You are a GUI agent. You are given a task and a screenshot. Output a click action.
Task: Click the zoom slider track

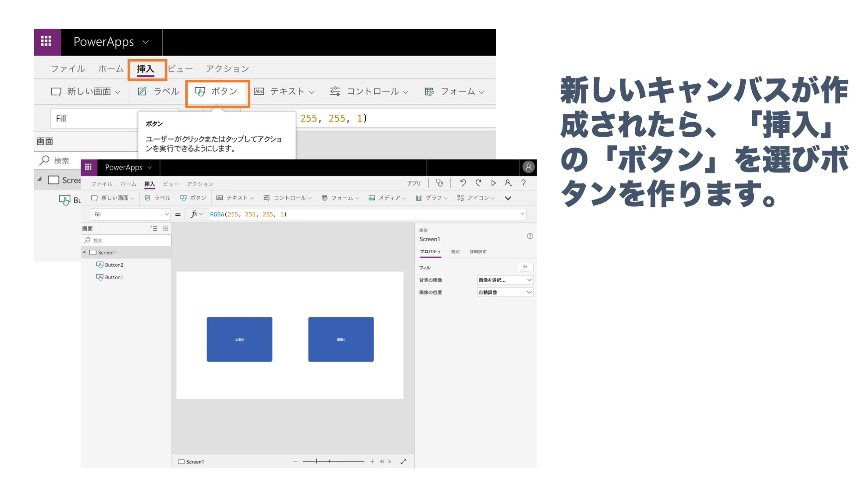(x=333, y=461)
